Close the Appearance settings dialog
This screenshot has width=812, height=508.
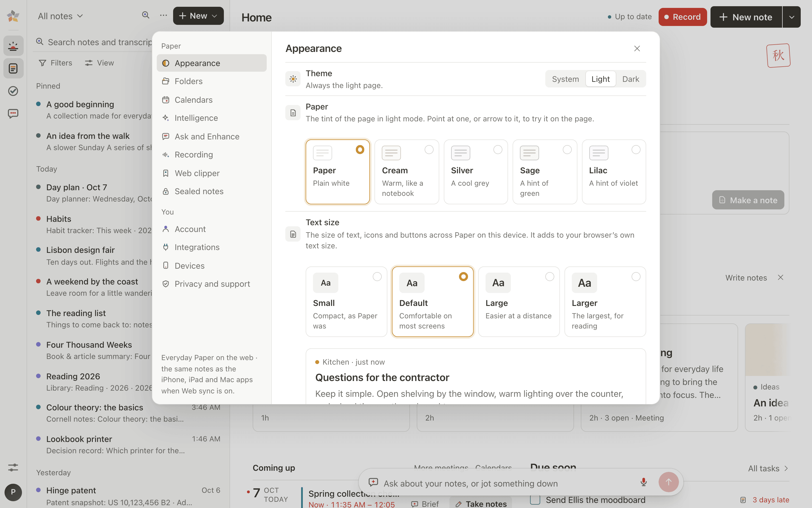coord(637,48)
